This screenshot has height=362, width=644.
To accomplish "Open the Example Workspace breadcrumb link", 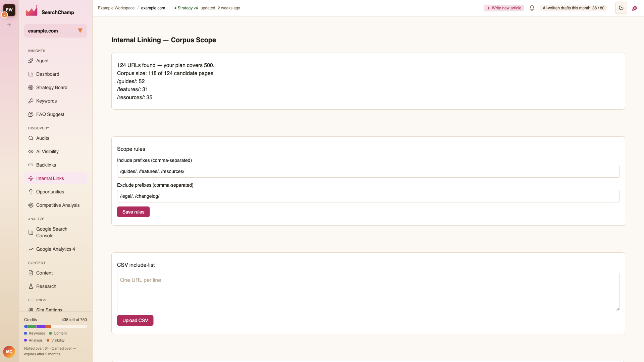I will pos(116,8).
